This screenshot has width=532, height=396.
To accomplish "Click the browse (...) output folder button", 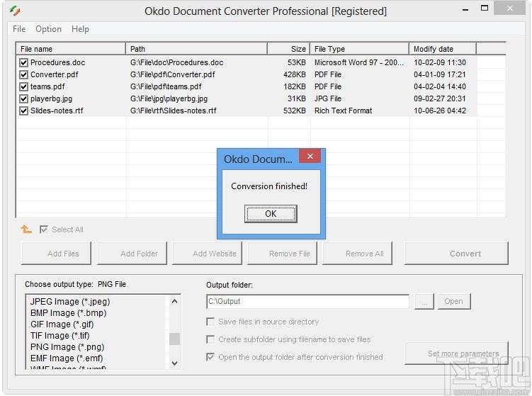I will coord(424,301).
